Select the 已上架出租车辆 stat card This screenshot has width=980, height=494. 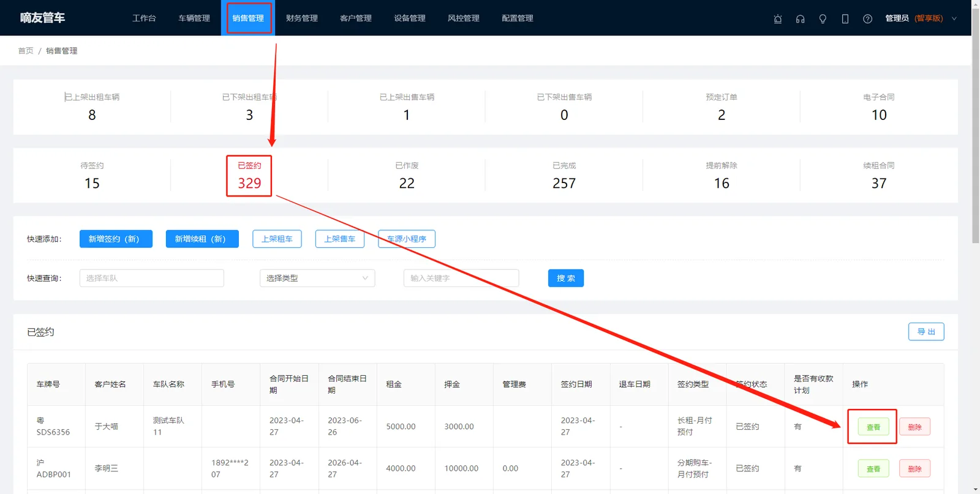click(92, 107)
